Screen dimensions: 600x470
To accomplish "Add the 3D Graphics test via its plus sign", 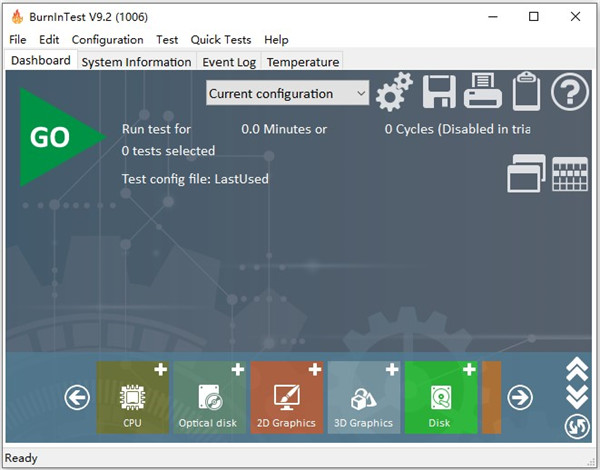I will click(392, 370).
